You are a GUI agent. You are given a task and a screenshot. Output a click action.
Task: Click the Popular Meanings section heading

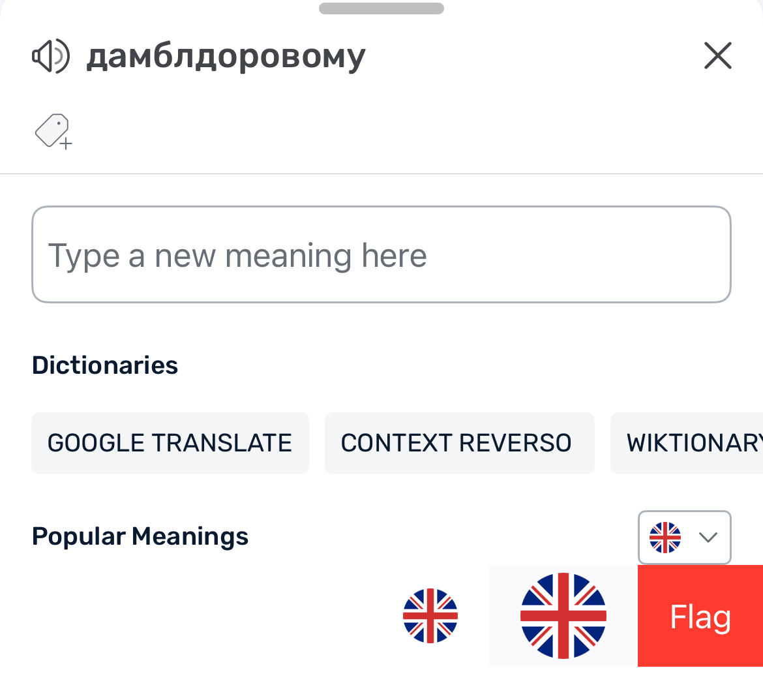tap(140, 536)
